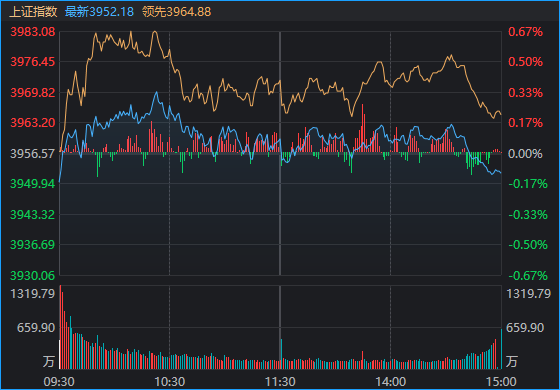Click the 3956.57 baseline price label
Viewport: 560px width, 390px height.
[33, 154]
